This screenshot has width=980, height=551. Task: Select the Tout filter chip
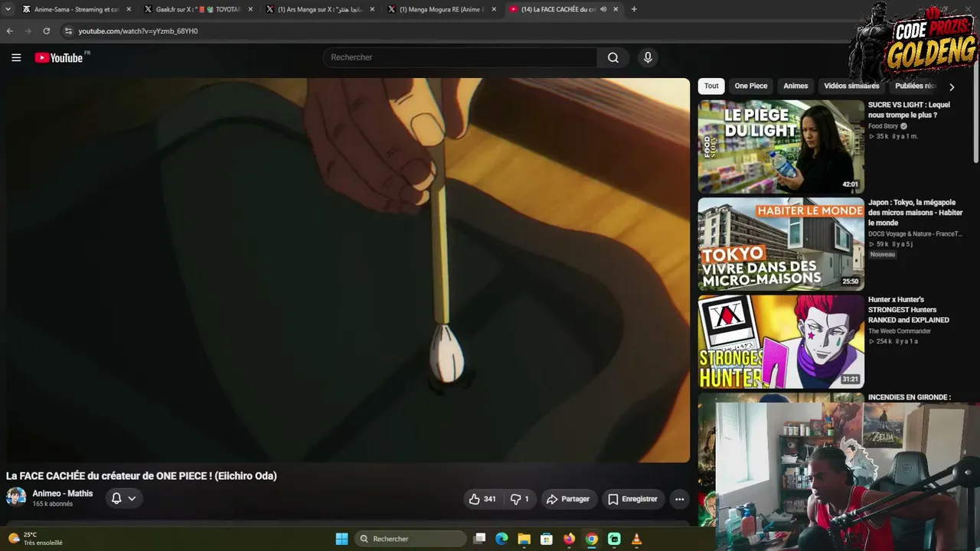tap(711, 86)
